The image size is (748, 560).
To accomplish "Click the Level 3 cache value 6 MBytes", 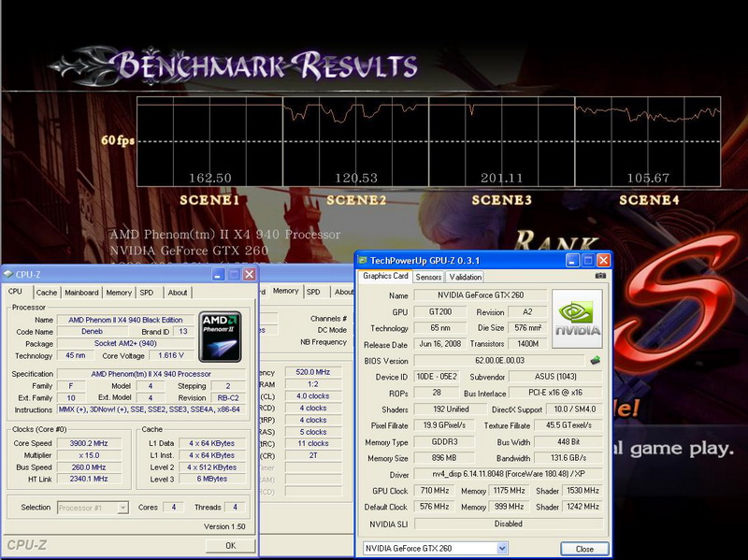I will (212, 479).
